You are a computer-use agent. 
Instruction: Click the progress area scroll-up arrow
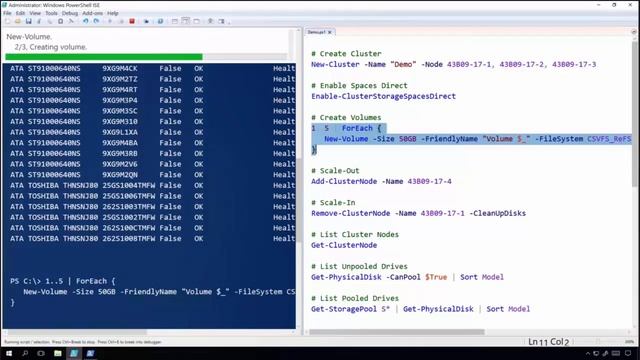pos(298,31)
